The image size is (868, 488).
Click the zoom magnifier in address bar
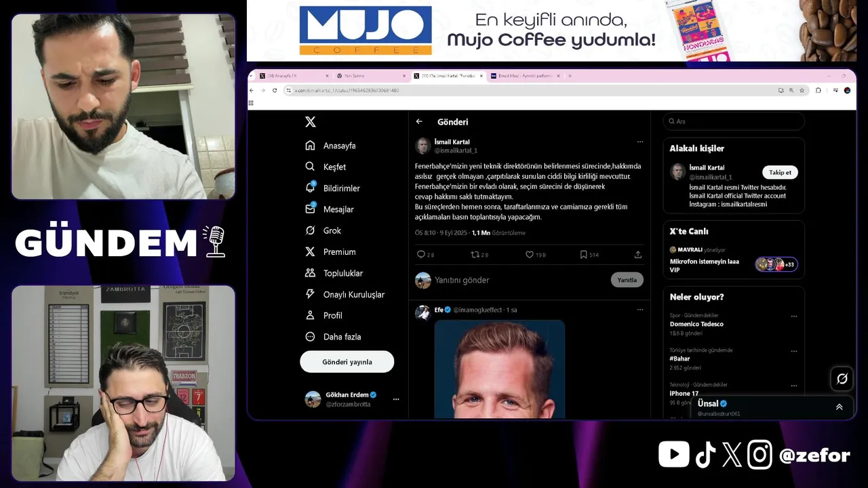791,90
